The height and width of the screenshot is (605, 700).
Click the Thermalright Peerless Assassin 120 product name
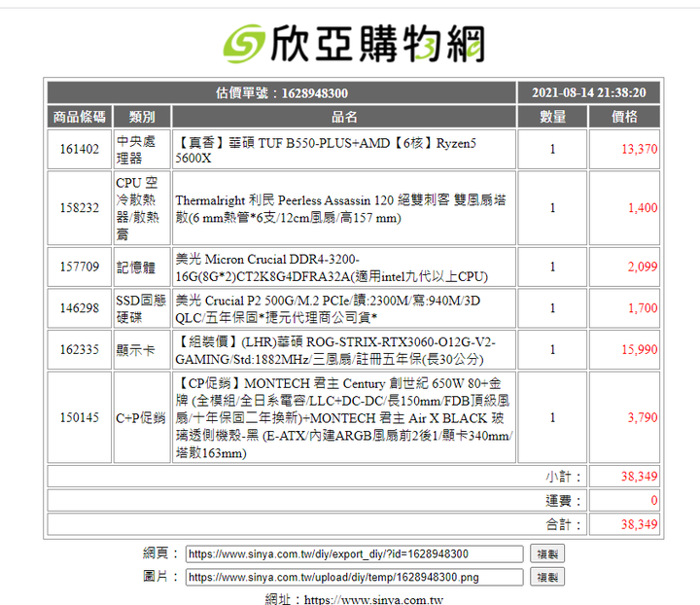340,208
